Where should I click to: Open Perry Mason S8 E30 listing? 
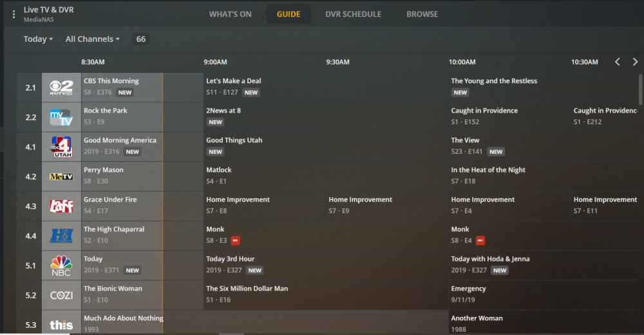pos(142,177)
